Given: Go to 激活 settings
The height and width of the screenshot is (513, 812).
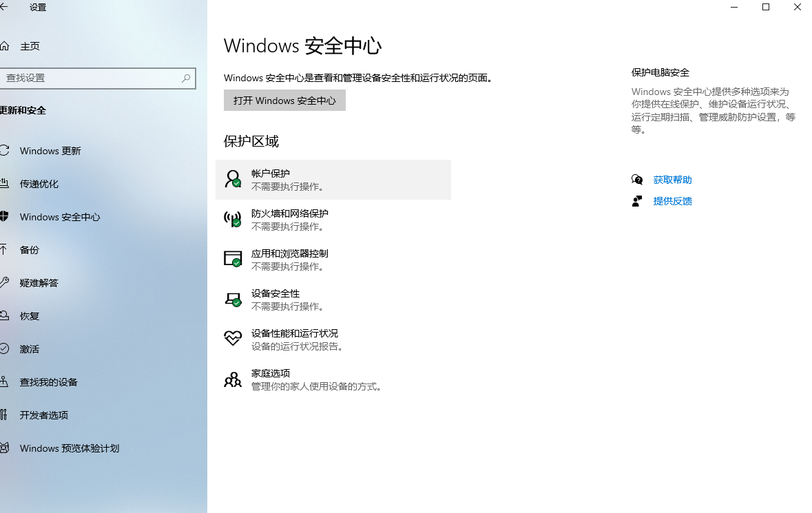Looking at the screenshot, I should pyautogui.click(x=29, y=349).
